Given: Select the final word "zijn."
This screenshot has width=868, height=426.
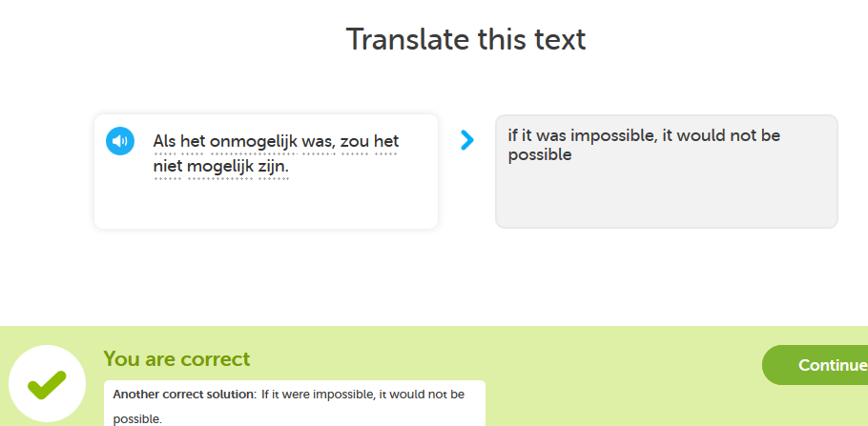Looking at the screenshot, I should 273,167.
